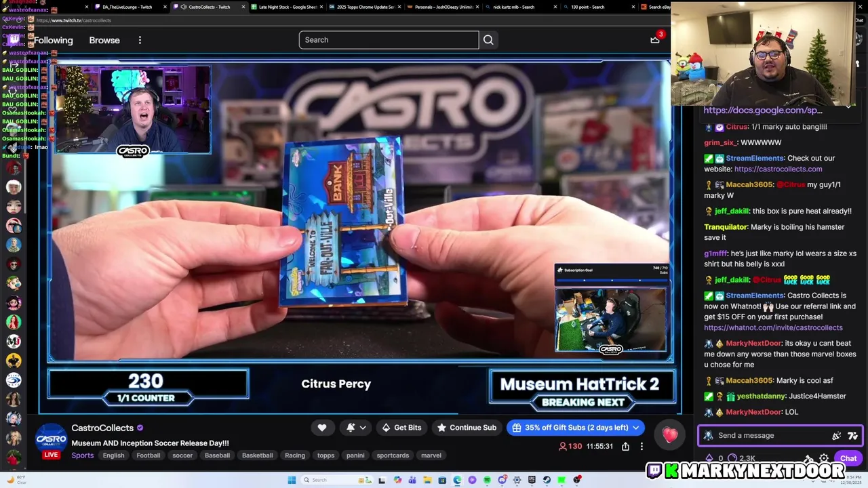
Task: Click the red heart reaction icon
Action: coord(670,435)
